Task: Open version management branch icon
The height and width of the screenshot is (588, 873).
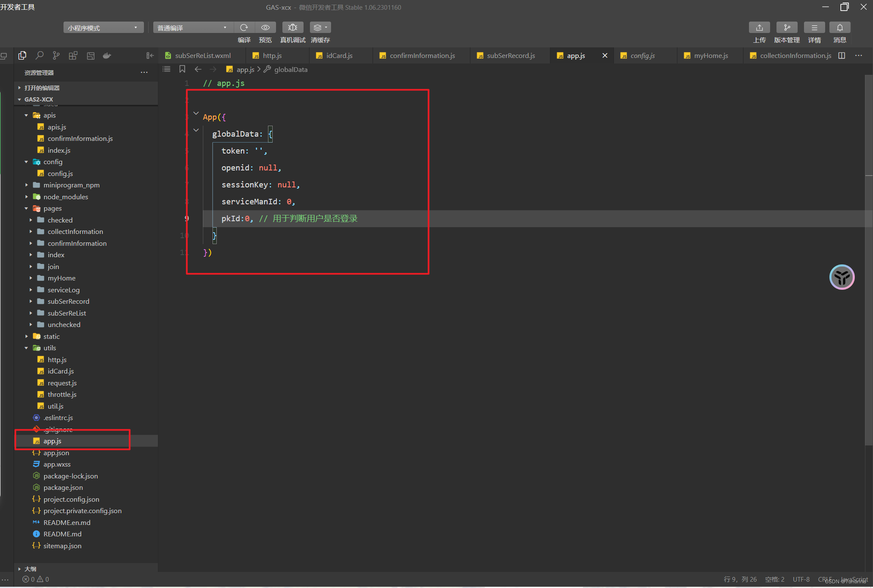Action: pyautogui.click(x=787, y=27)
